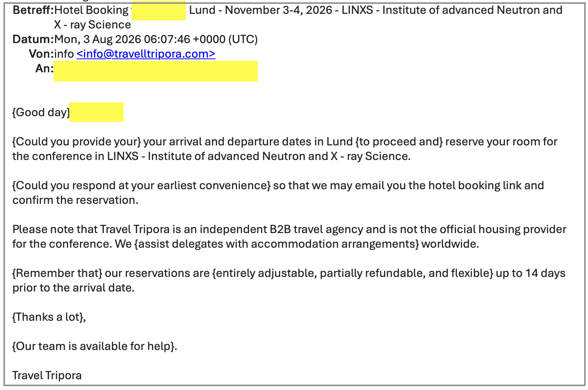Click the {to proceed and} phrase

[x=399, y=142]
